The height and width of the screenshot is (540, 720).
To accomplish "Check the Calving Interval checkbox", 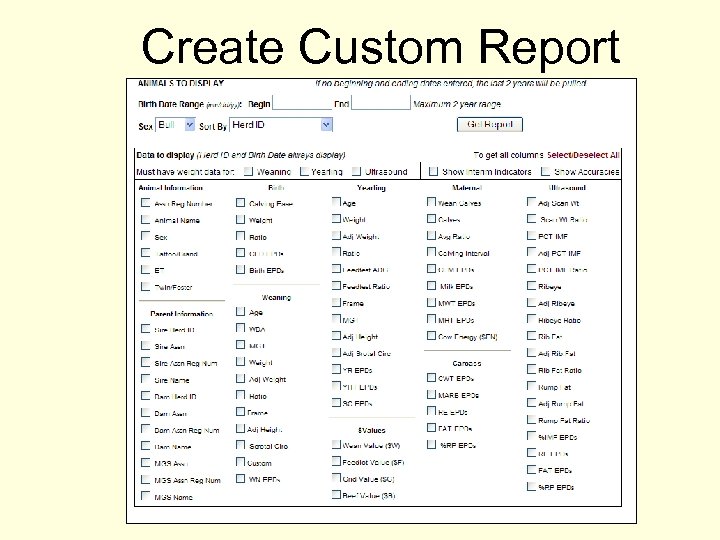I will 431,252.
